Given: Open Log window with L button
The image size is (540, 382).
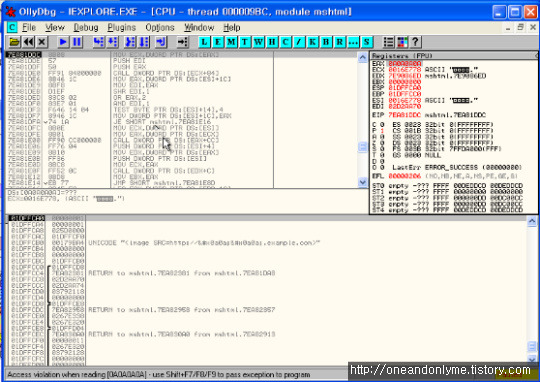Looking at the screenshot, I should (x=204, y=42).
